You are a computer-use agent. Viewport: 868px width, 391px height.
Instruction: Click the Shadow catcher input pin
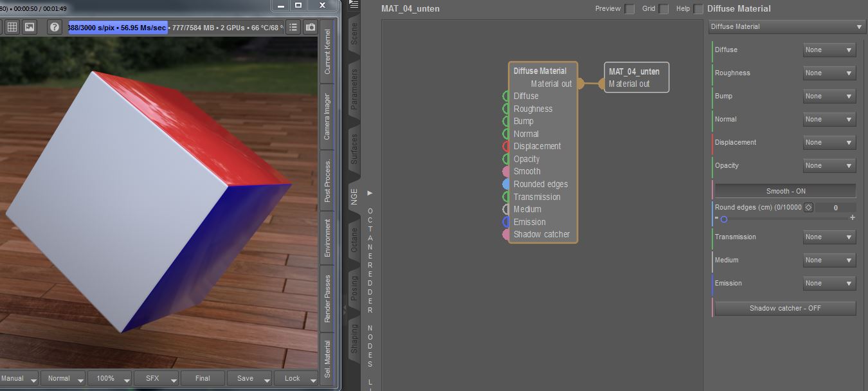[x=506, y=234]
